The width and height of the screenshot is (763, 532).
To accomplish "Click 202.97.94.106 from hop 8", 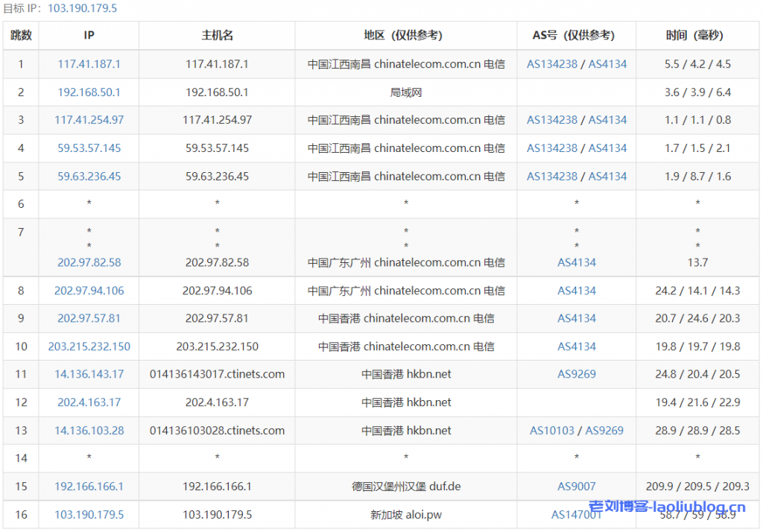I will click(89, 291).
